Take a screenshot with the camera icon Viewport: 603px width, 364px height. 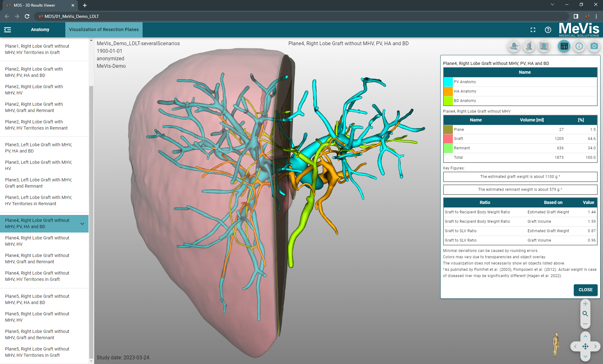(x=594, y=46)
